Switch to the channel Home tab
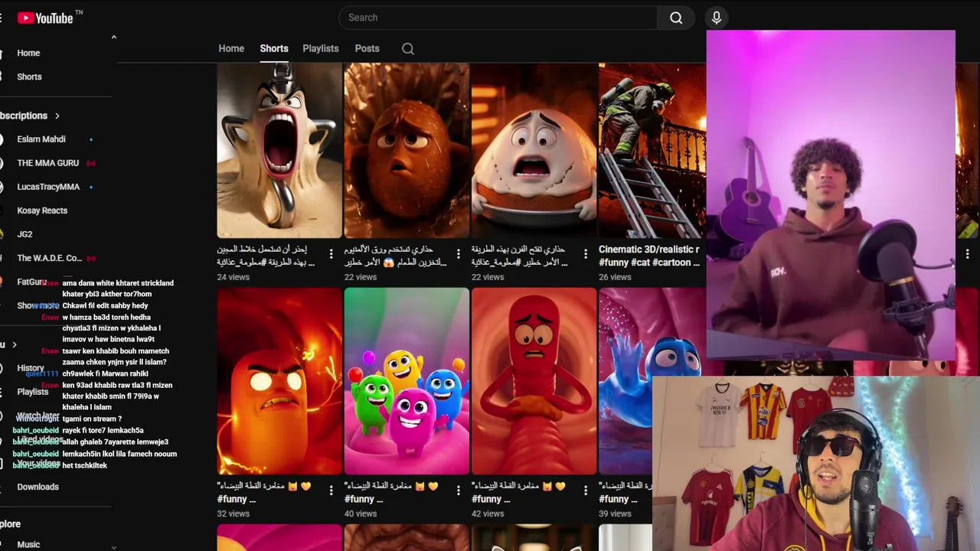This screenshot has height=551, width=980. click(231, 48)
